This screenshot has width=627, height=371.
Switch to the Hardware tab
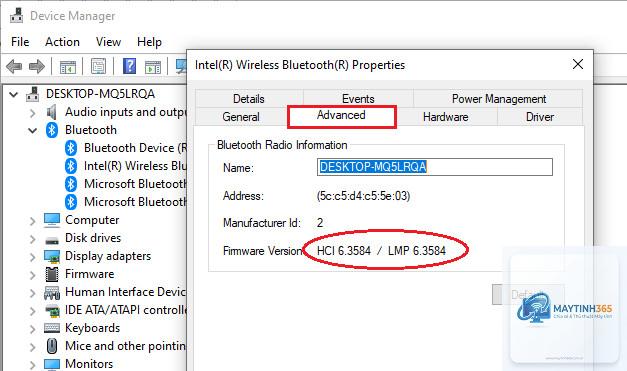445,117
